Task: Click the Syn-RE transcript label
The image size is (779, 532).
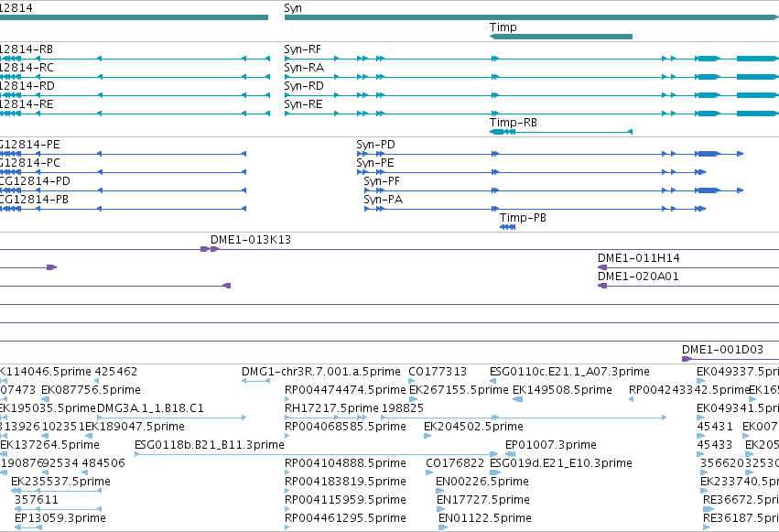Action: click(x=304, y=104)
